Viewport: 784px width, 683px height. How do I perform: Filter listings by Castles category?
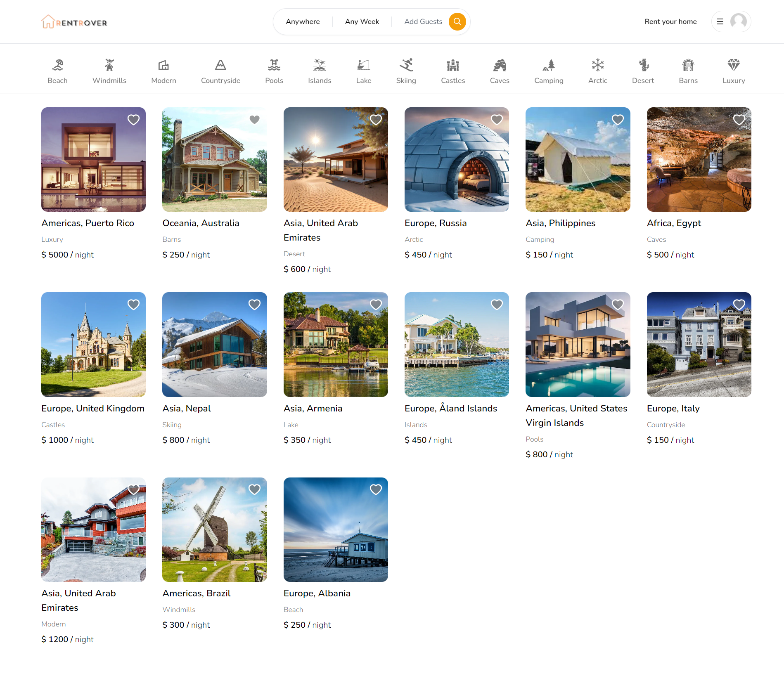tap(453, 71)
